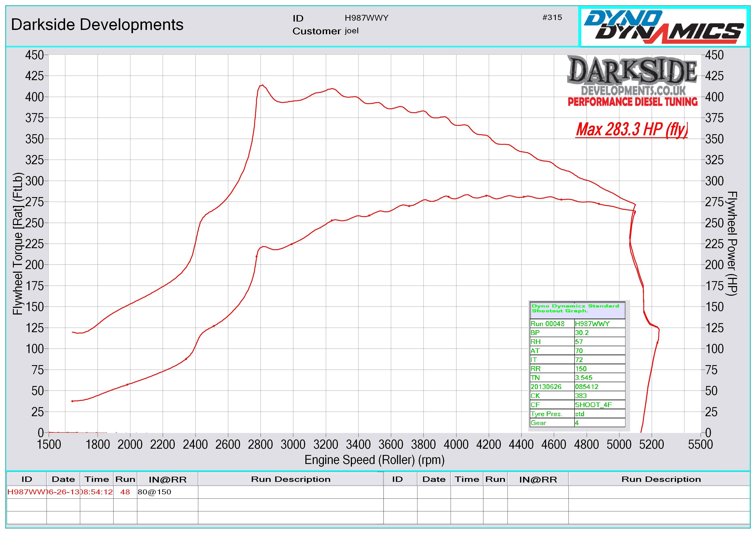This screenshot has width=756, height=534.
Task: Click the run number '48' in the table
Action: [125, 492]
